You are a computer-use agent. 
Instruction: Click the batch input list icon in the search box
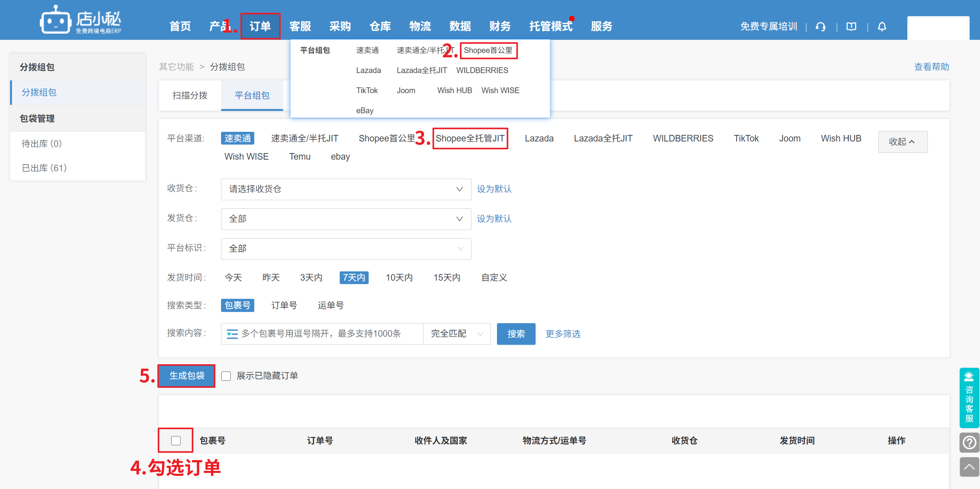[x=232, y=334]
